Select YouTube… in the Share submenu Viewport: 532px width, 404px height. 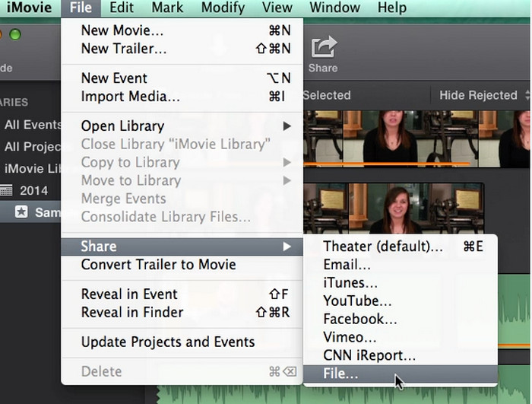click(357, 301)
